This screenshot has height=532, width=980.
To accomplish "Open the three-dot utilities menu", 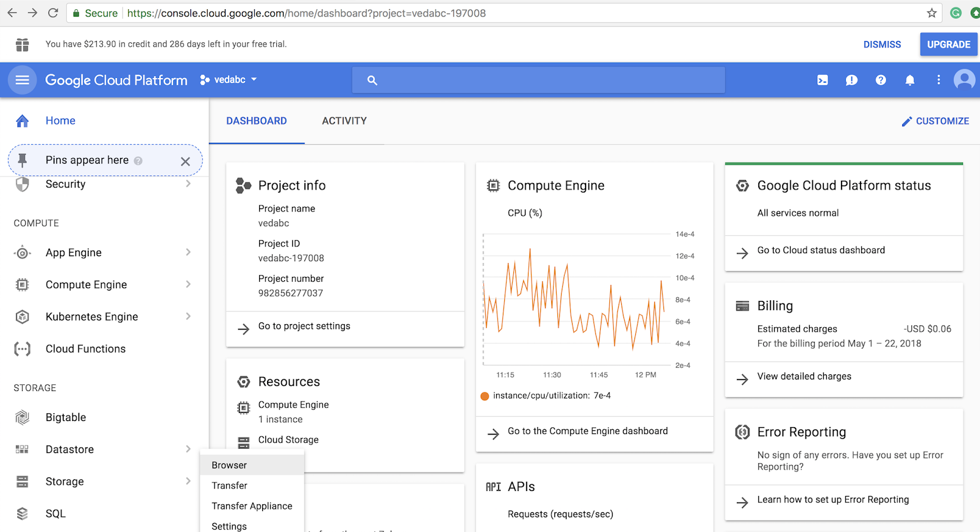I will [x=938, y=80].
